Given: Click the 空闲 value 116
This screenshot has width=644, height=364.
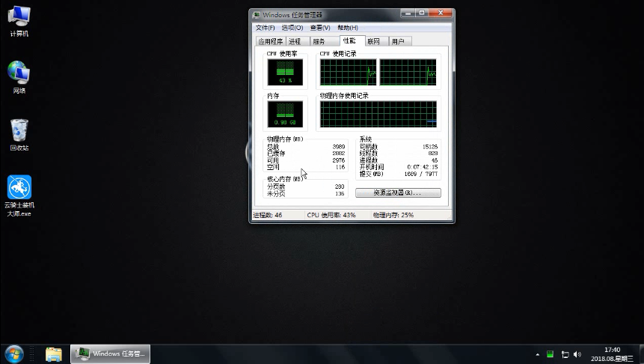Looking at the screenshot, I should (340, 167).
